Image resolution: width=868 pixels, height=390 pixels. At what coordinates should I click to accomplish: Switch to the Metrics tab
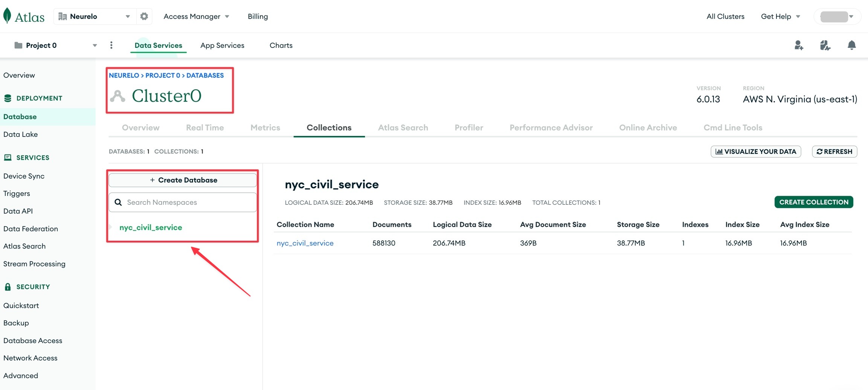click(x=265, y=128)
